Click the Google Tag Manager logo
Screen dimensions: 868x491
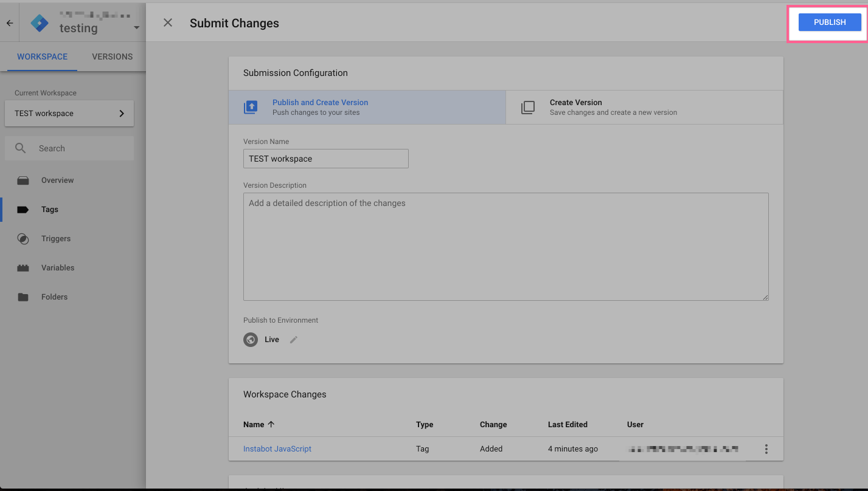tap(40, 23)
